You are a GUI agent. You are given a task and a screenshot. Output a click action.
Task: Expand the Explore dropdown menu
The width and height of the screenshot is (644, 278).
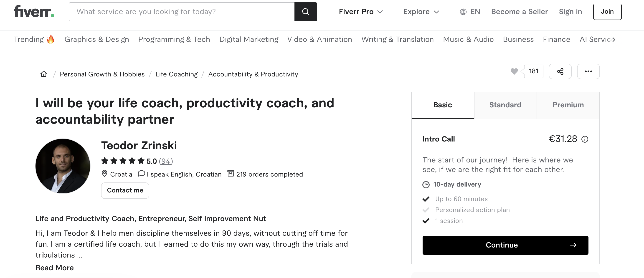coord(421,12)
